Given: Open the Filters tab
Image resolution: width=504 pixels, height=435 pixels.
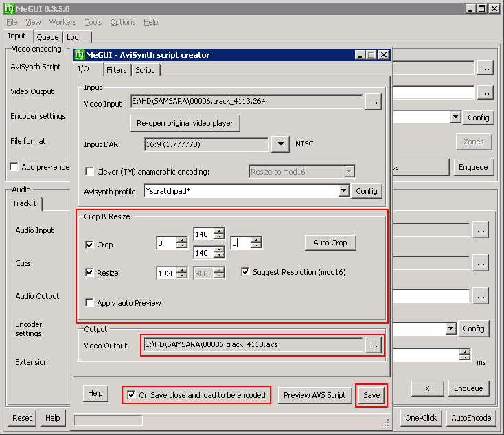Looking at the screenshot, I should (117, 70).
